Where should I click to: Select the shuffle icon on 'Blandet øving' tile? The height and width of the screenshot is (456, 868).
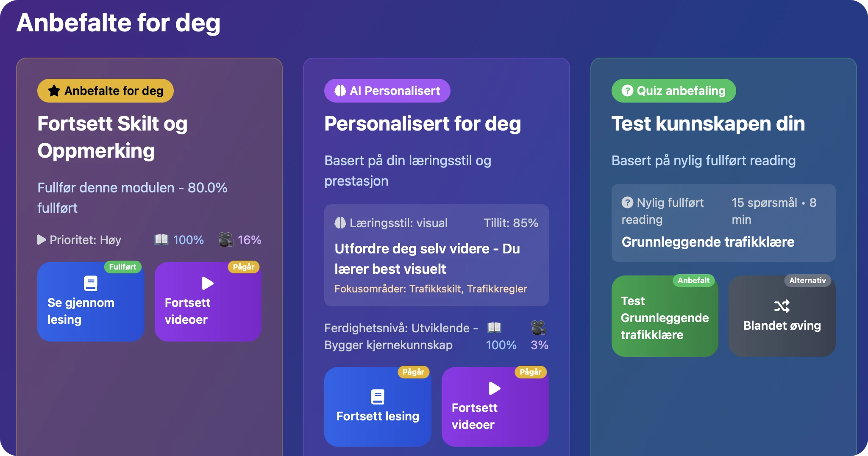tap(782, 306)
